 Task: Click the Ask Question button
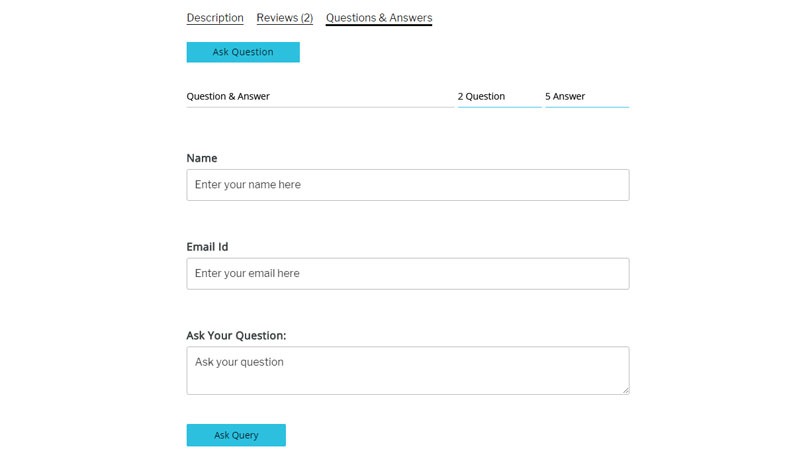click(x=243, y=52)
